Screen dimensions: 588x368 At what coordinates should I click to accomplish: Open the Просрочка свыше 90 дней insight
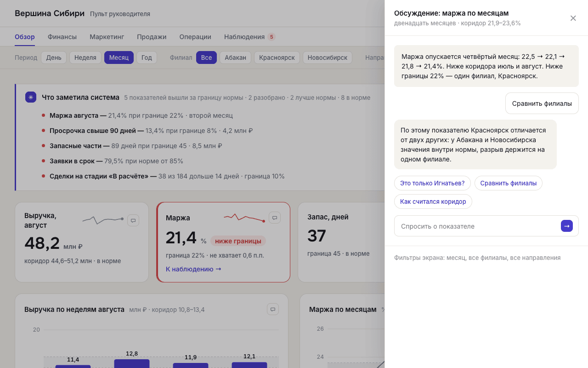pos(147,131)
